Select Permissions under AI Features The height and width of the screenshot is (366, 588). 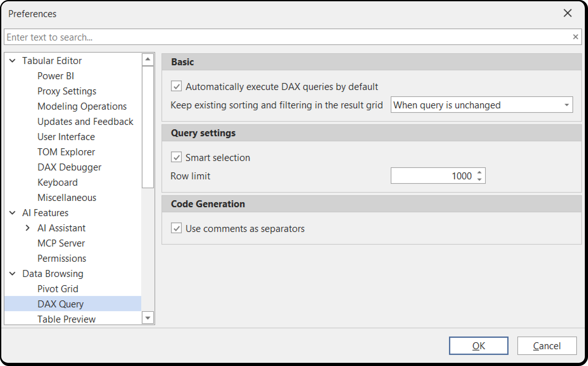[62, 258]
